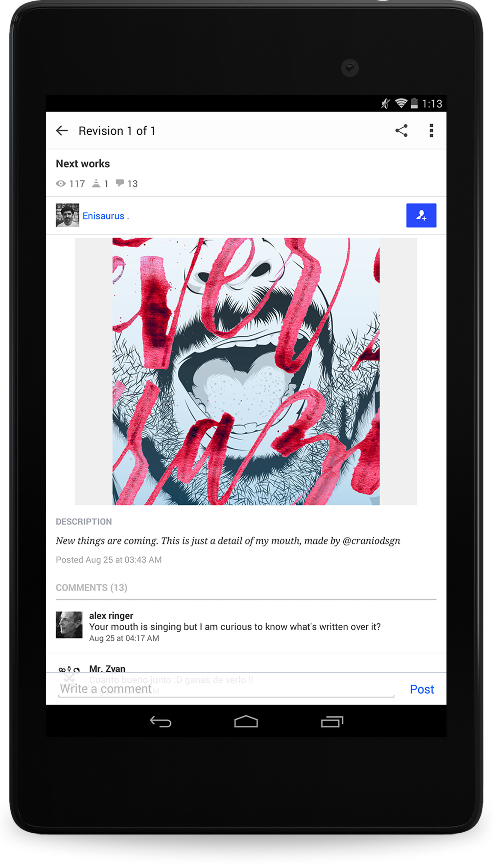The width and height of the screenshot is (492, 868).
Task: View the mouth illustration artwork
Action: [246, 371]
